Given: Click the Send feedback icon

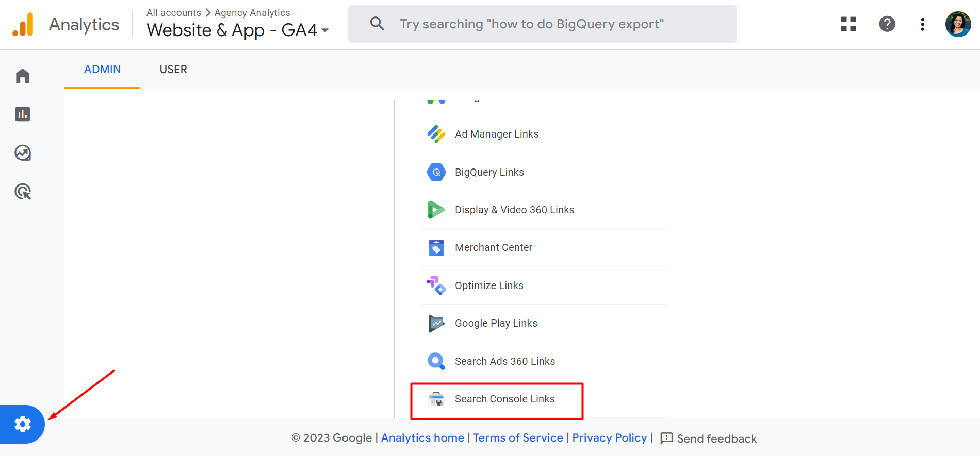Looking at the screenshot, I should click(666, 438).
